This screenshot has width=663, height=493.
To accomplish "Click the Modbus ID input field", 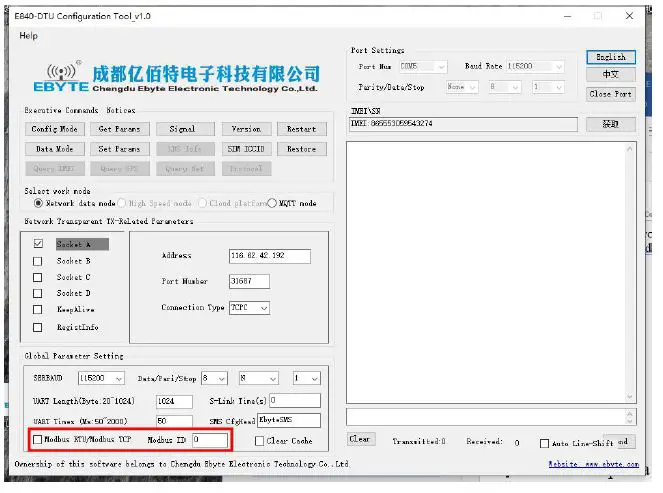I will coord(210,440).
